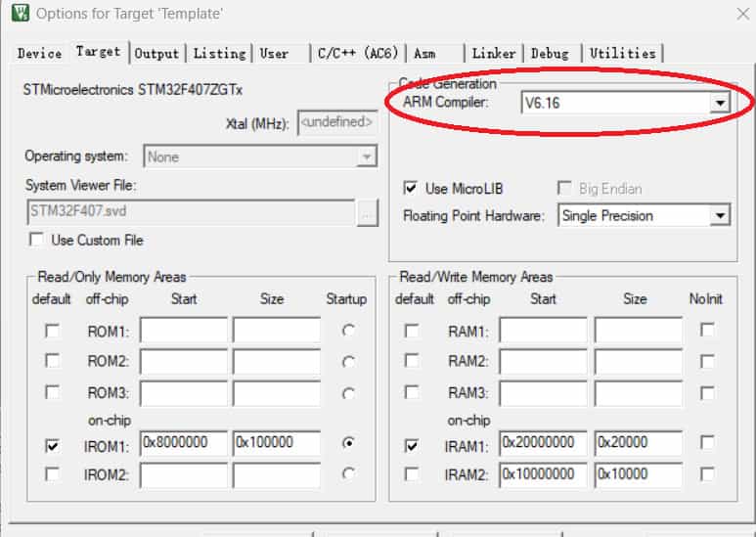Select ROM1 Startup radio button

click(348, 331)
